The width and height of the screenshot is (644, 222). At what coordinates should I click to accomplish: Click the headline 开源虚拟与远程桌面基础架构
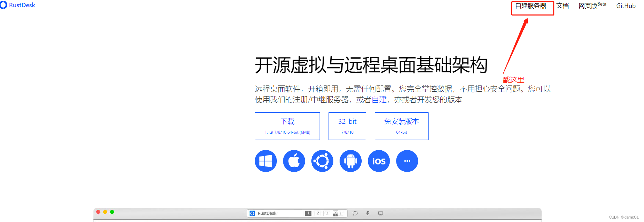(x=371, y=65)
